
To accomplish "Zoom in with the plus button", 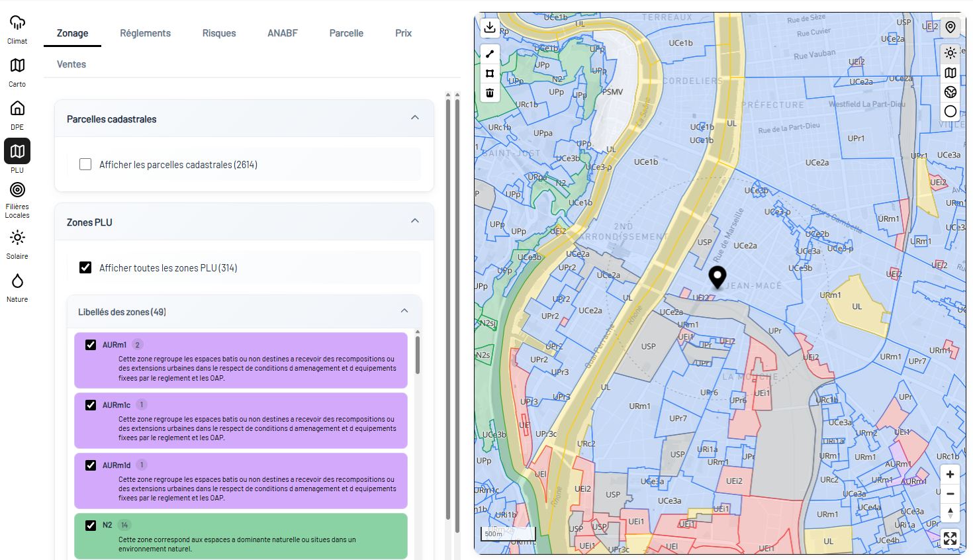I will (950, 475).
